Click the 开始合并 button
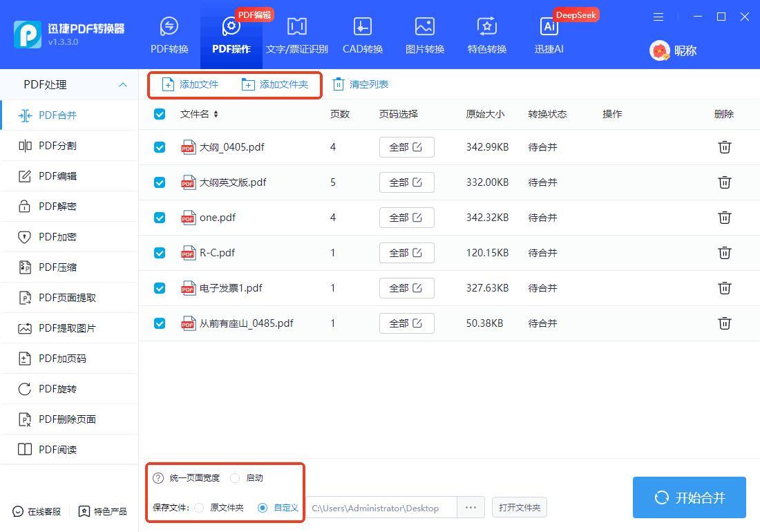 (x=689, y=497)
